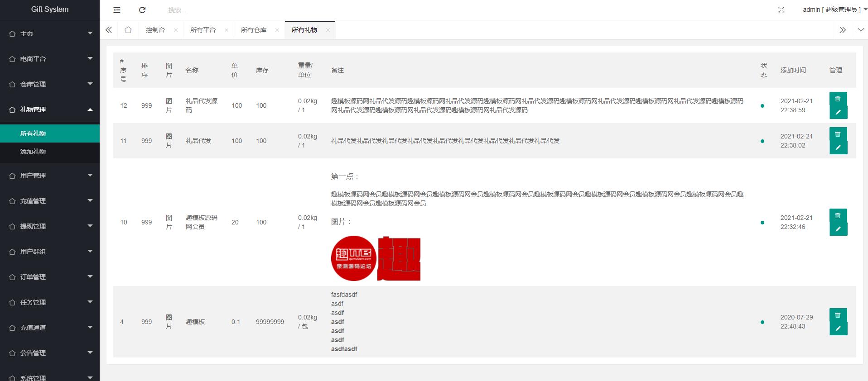This screenshot has height=381, width=868.
Task: Open the admin user dropdown
Action: [835, 10]
